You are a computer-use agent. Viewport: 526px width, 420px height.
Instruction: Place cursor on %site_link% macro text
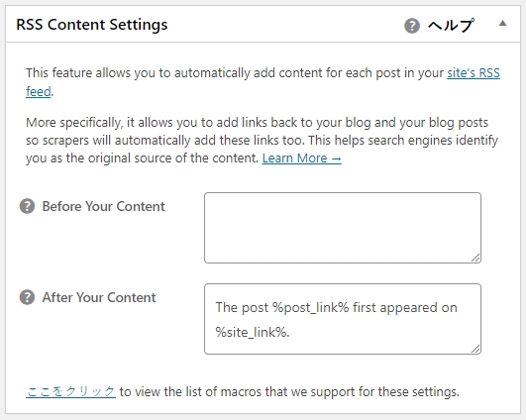251,332
